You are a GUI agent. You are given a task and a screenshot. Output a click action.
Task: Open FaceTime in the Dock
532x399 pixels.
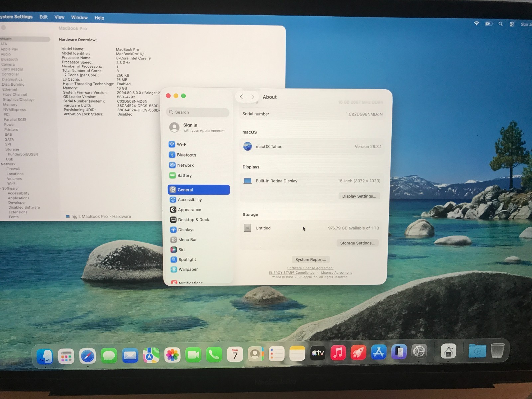193,355
